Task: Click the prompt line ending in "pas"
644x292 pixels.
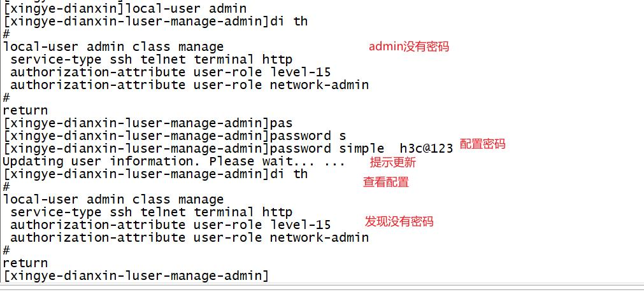Action: 148,123
